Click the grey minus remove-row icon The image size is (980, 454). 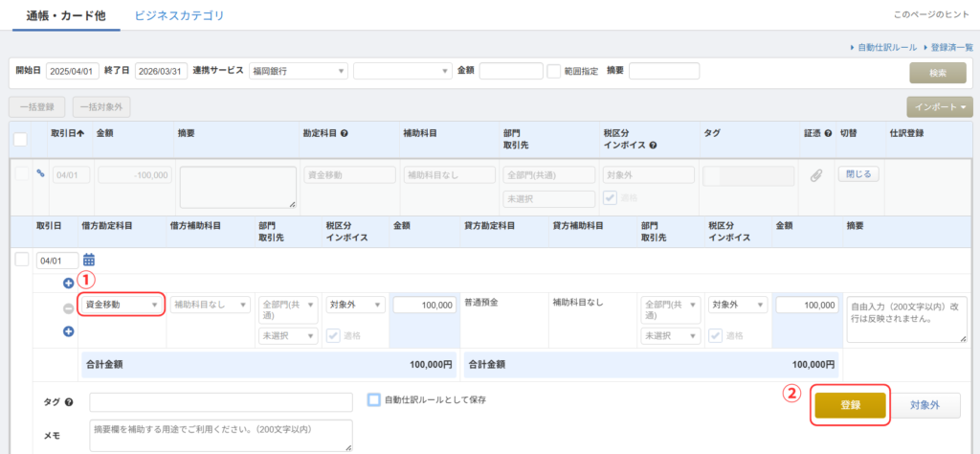pos(68,308)
